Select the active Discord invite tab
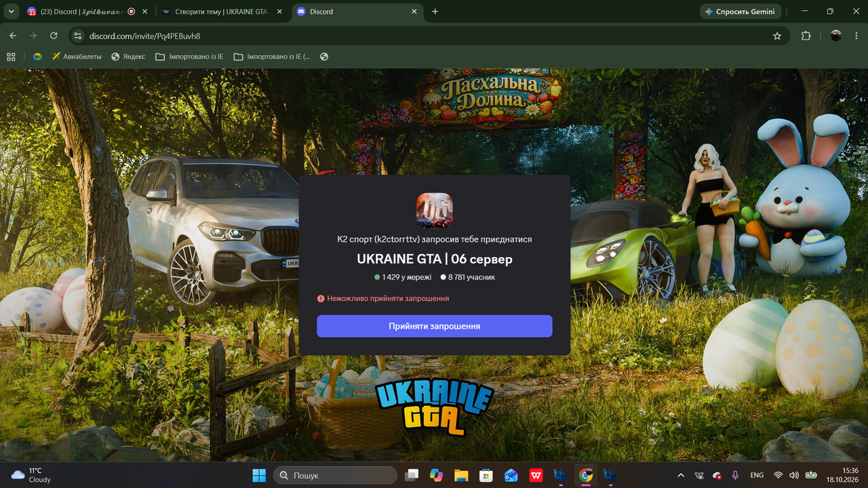Viewport: 868px width, 488px height. click(356, 12)
